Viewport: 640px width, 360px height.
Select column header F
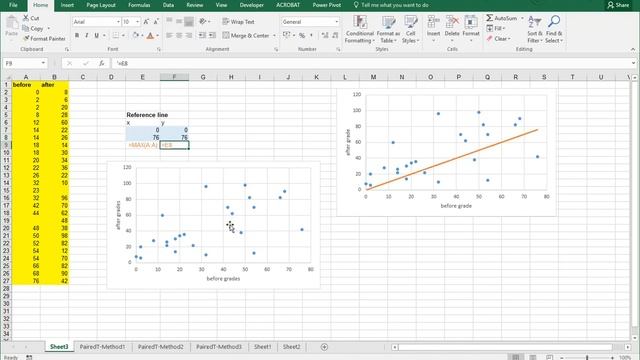pos(174,77)
